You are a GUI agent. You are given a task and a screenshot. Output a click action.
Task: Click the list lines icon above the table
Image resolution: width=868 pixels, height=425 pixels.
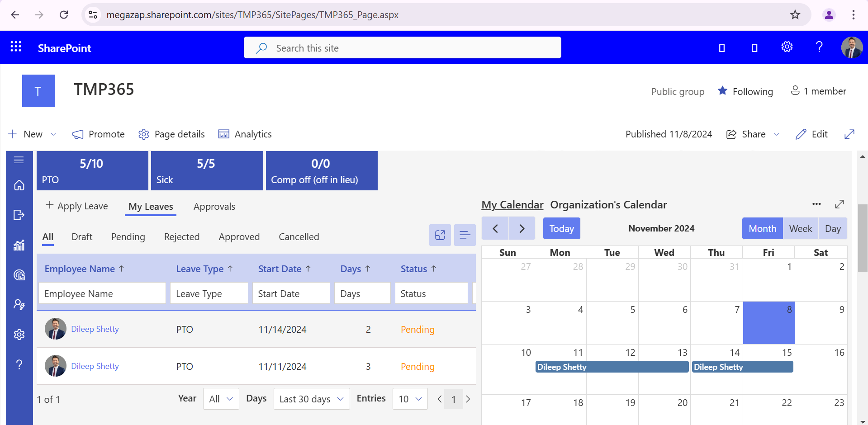coord(465,235)
